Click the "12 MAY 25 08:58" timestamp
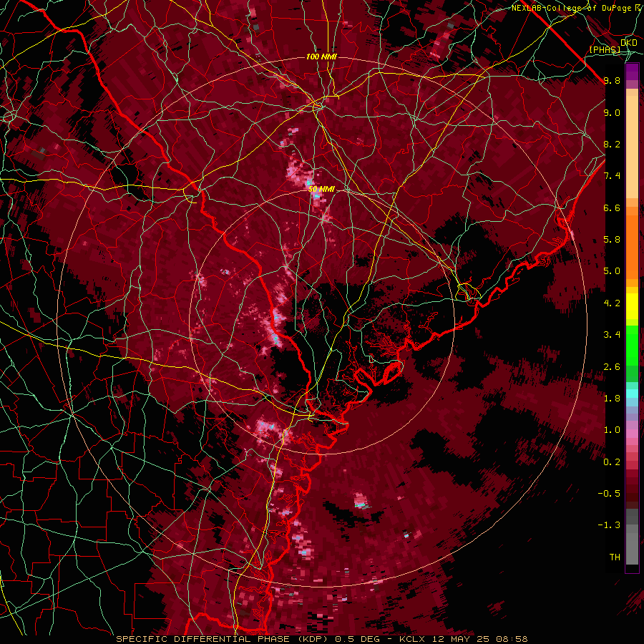The height and width of the screenshot is (644, 644). [479, 639]
